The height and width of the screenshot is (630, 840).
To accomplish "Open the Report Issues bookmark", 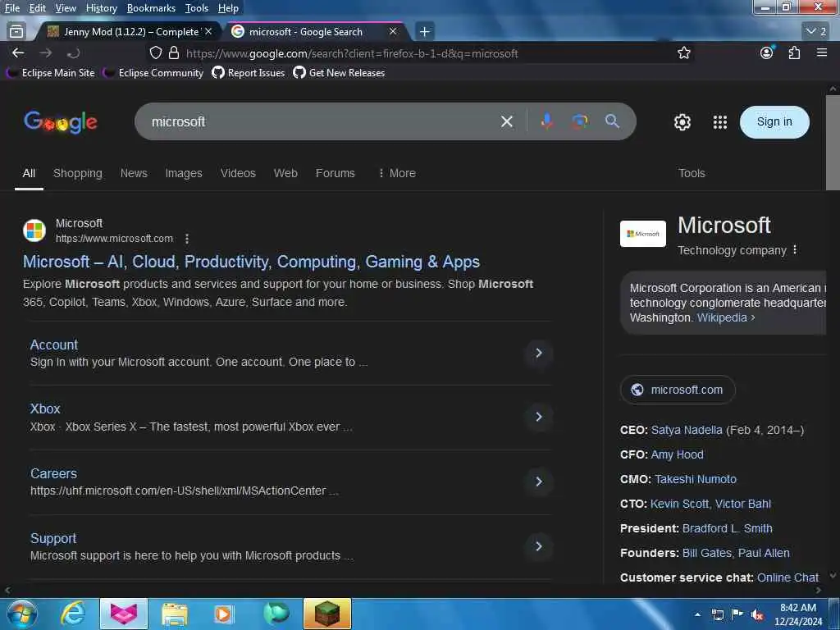I will tap(249, 73).
